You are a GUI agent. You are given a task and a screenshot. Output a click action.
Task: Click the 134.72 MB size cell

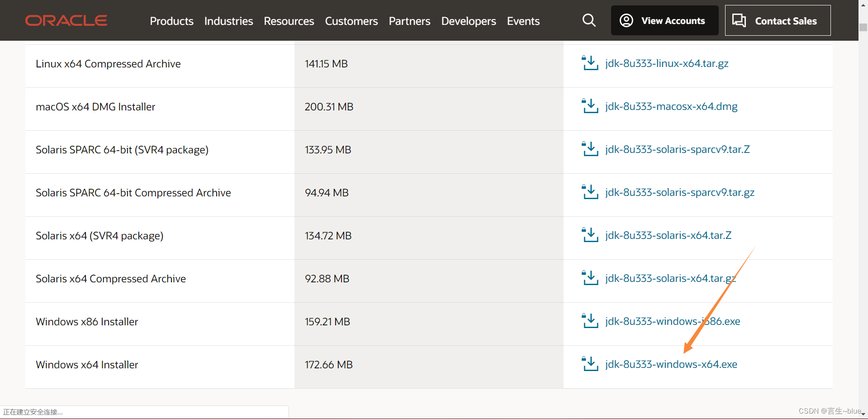(429, 238)
